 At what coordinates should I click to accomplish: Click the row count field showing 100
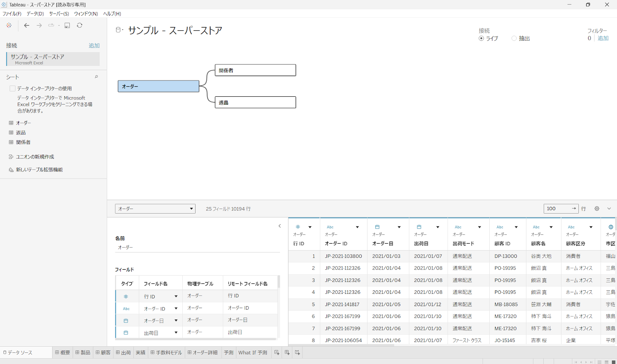561,209
